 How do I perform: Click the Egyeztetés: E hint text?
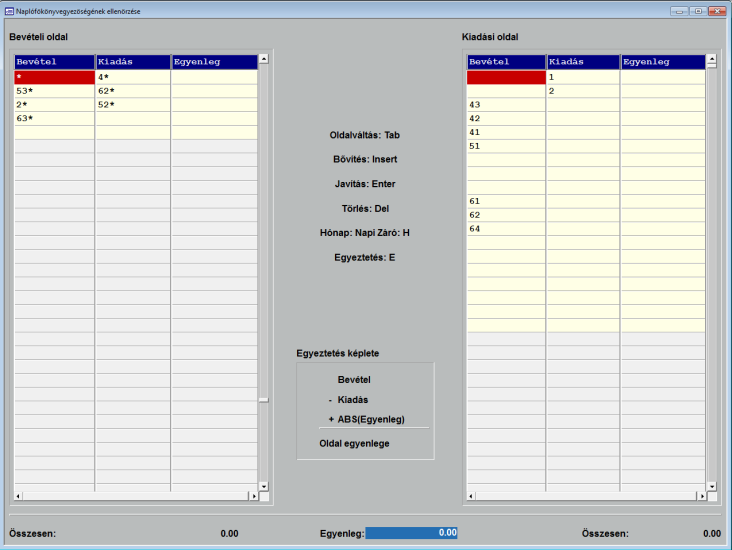point(365,258)
